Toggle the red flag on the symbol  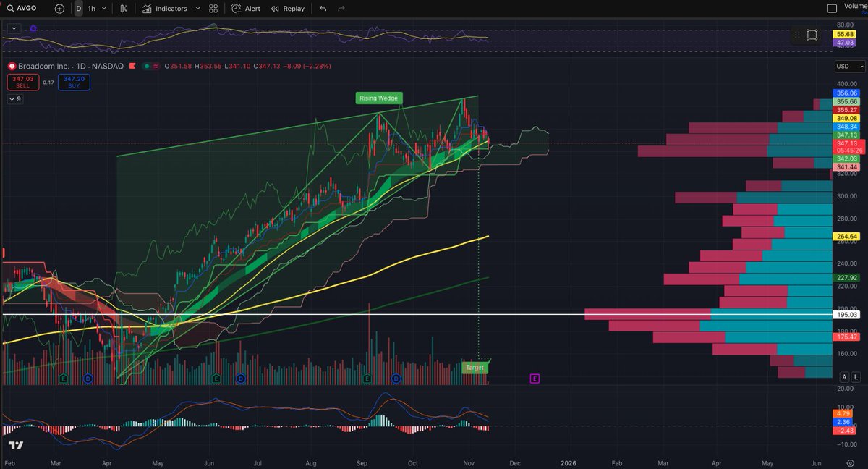pyautogui.click(x=132, y=66)
